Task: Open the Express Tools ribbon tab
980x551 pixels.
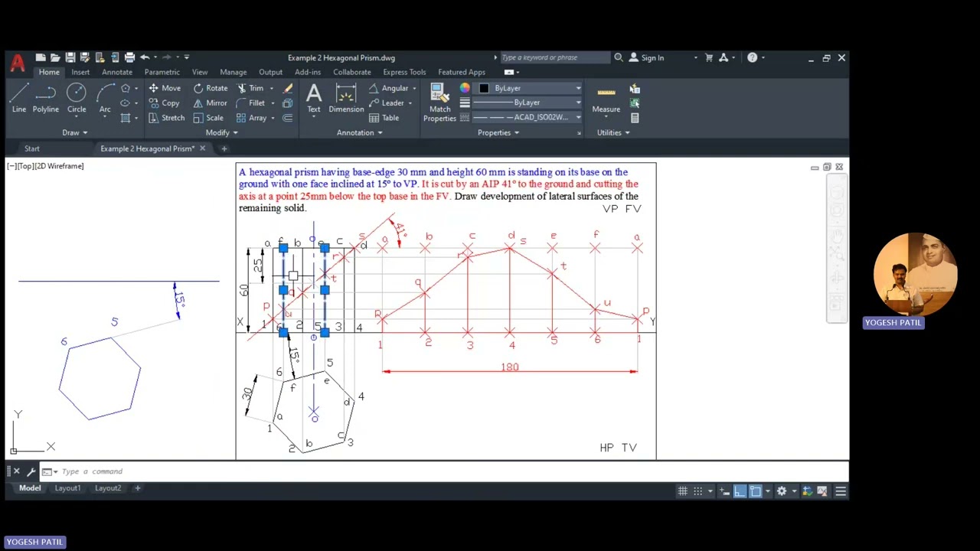Action: (404, 72)
